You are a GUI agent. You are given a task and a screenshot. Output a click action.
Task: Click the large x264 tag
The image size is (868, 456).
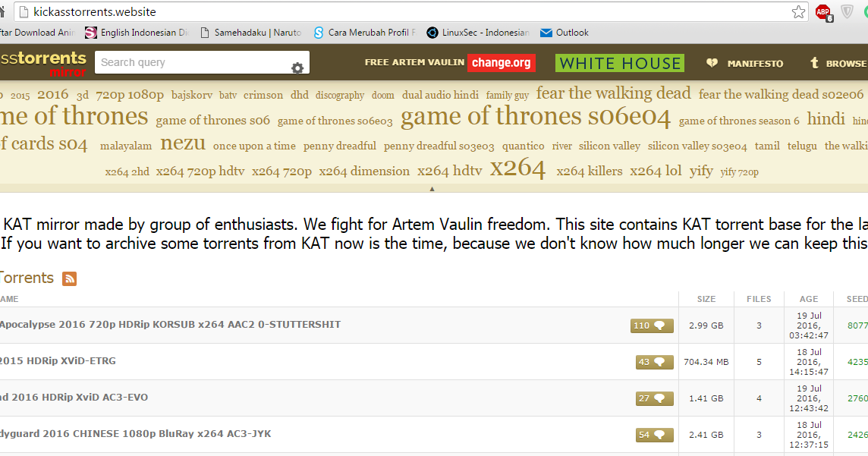(518, 168)
